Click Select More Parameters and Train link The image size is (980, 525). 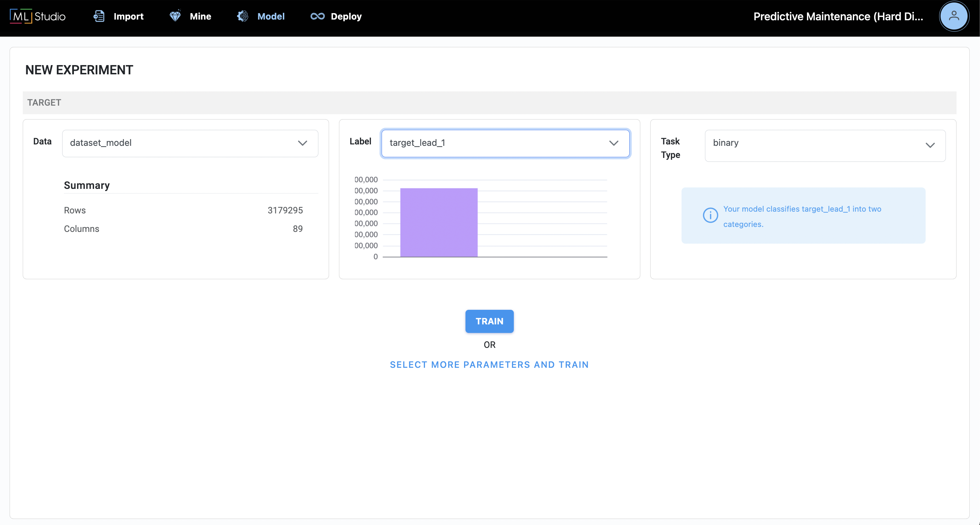coord(489,364)
